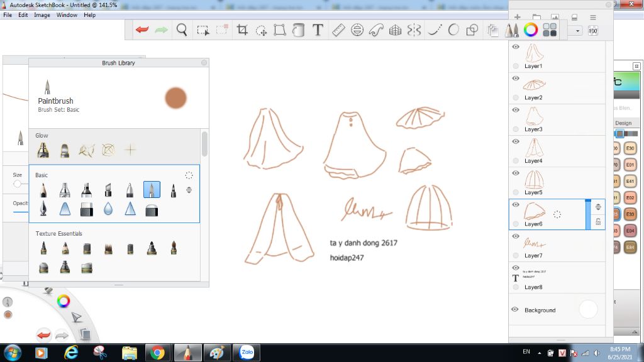Enable the Ruler guide
Image resolution: width=644 pixels, height=362 pixels.
click(x=338, y=30)
